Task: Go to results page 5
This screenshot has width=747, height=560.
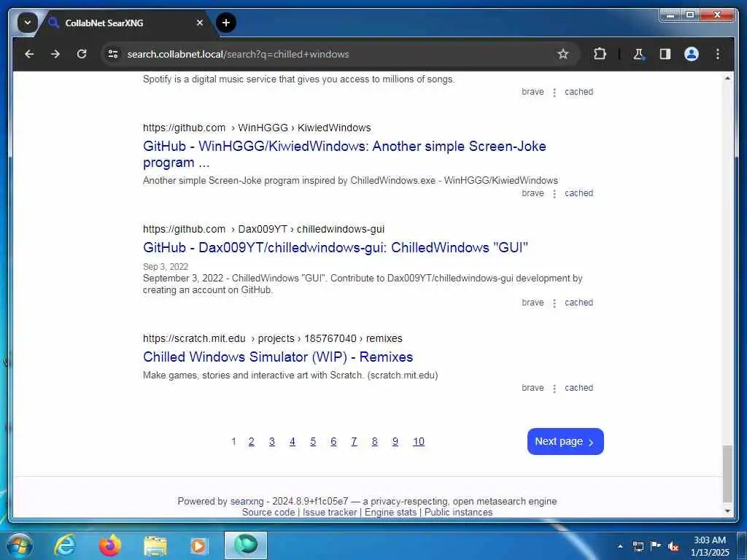Action: coord(313,441)
